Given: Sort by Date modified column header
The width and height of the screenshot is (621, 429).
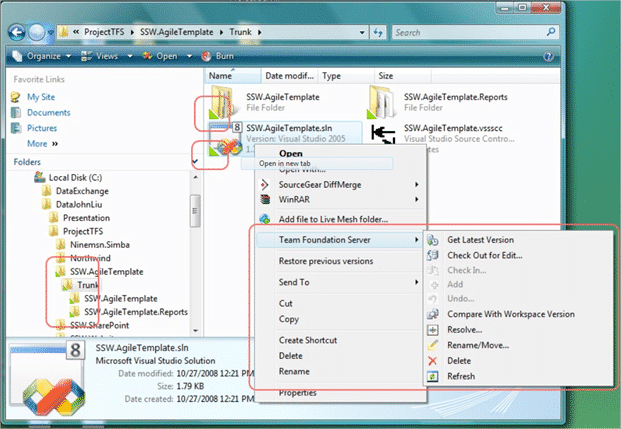Looking at the screenshot, I should [x=290, y=76].
